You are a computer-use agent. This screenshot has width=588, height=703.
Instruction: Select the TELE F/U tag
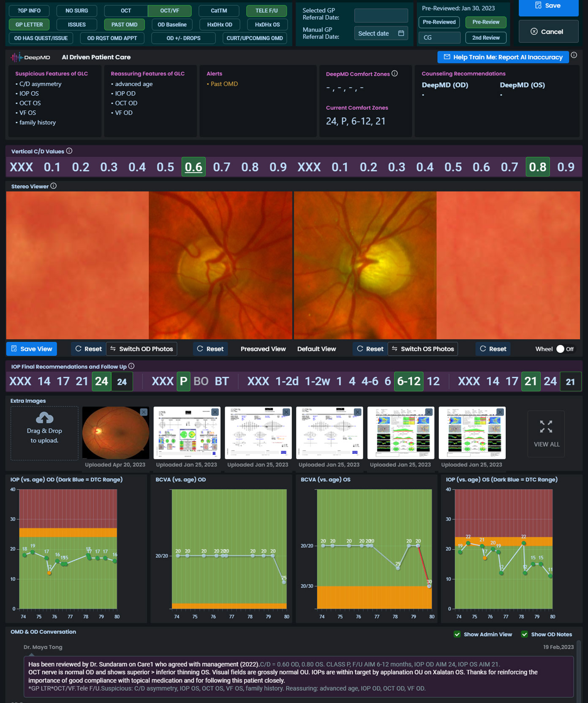267,11
